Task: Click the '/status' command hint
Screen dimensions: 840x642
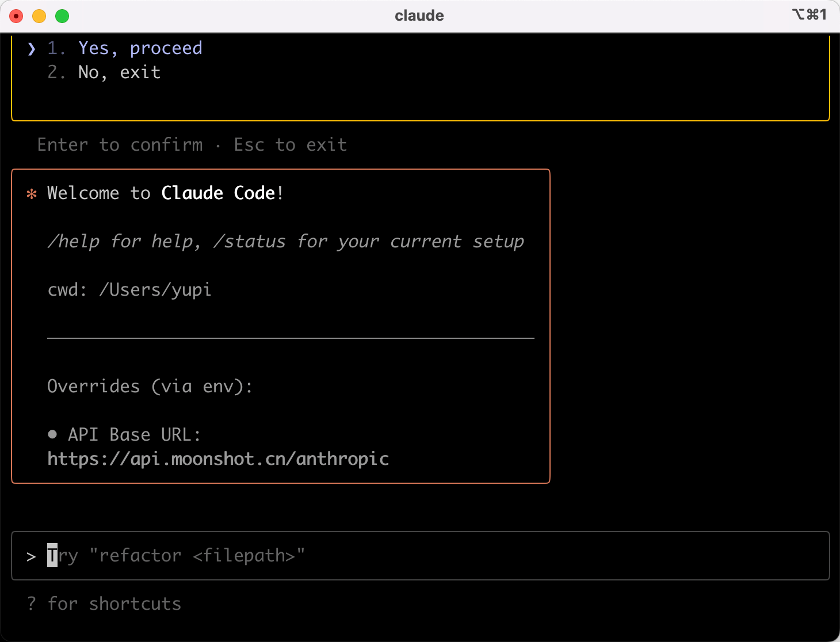Action: point(249,242)
